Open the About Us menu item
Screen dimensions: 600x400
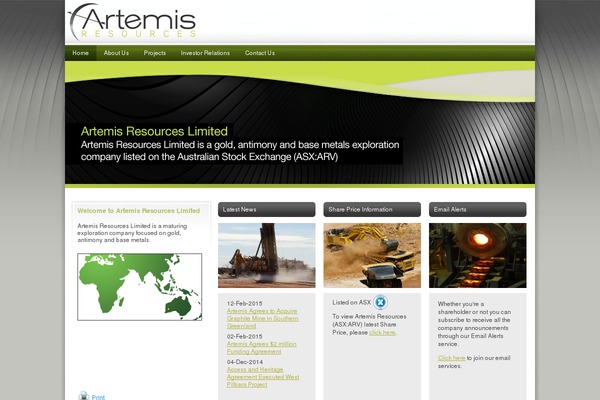pos(116,53)
